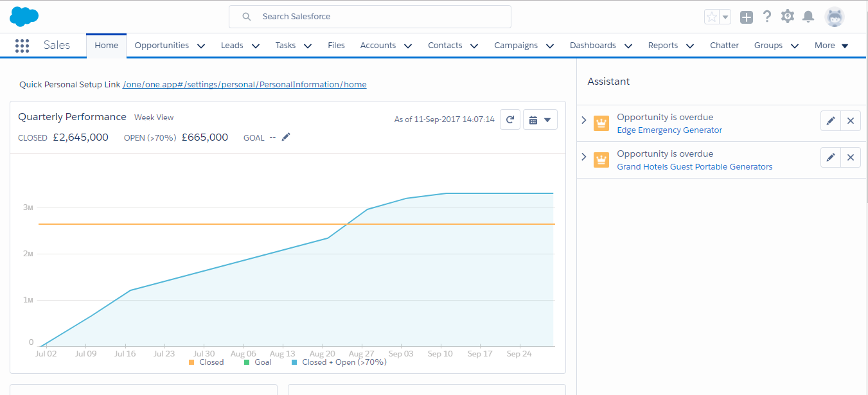Open the Tasks tab dropdown chevron
This screenshot has height=395, width=868.
click(308, 46)
